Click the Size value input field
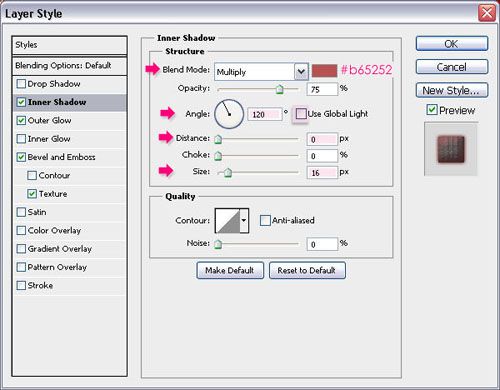500x390 pixels. pos(322,173)
